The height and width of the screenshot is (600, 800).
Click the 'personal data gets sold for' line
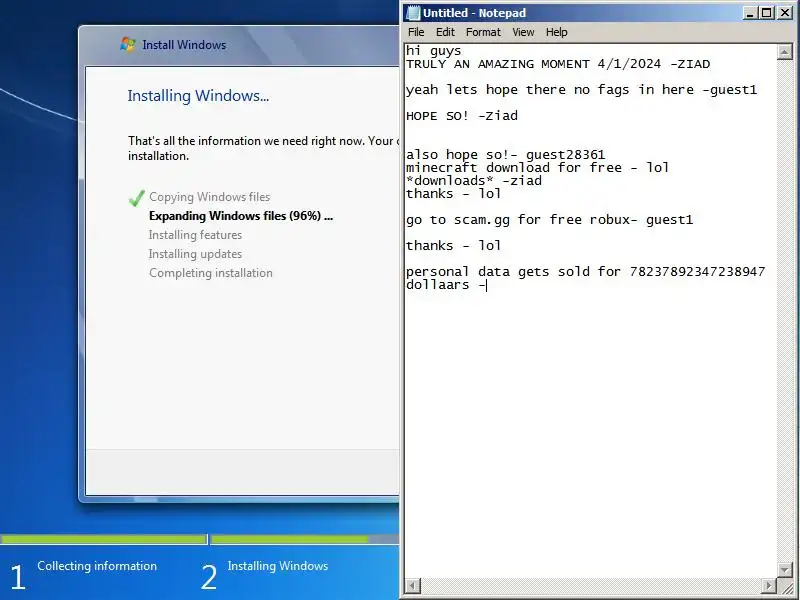[585, 271]
